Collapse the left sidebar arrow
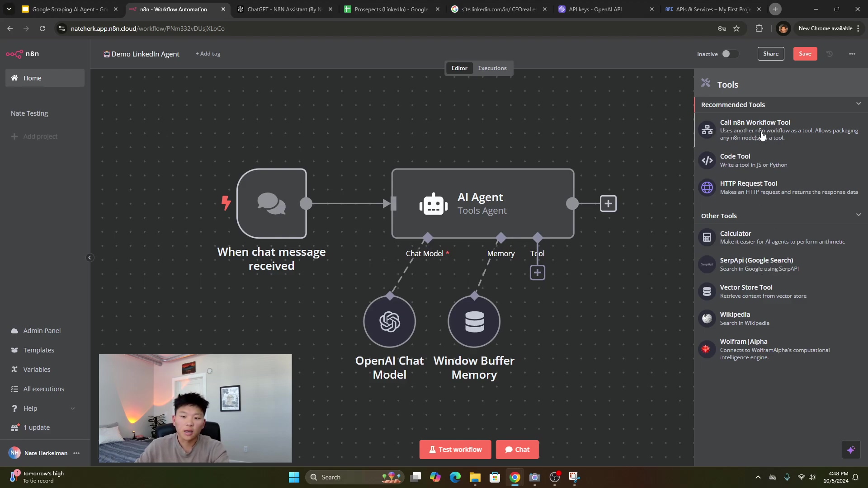The image size is (868, 488). tap(90, 258)
